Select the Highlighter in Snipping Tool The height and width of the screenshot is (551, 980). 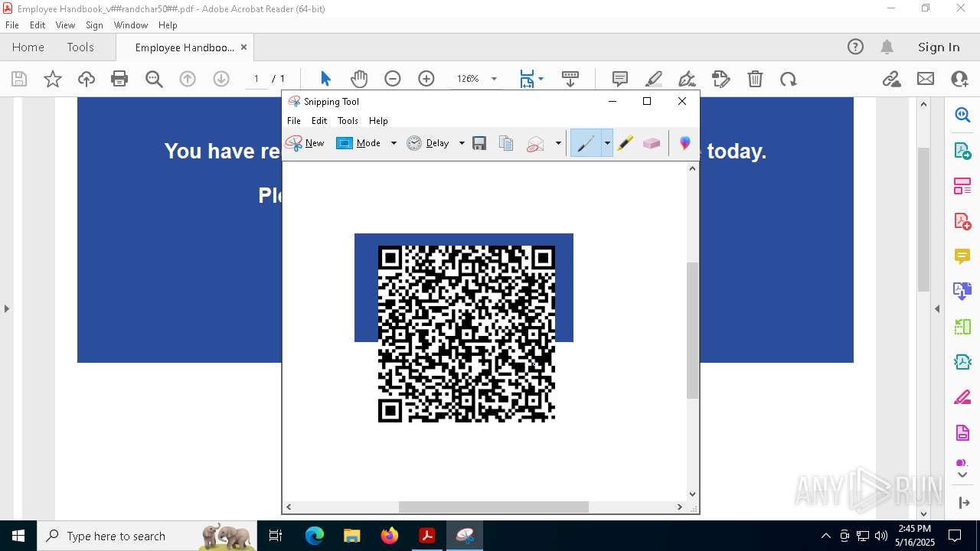tap(626, 143)
